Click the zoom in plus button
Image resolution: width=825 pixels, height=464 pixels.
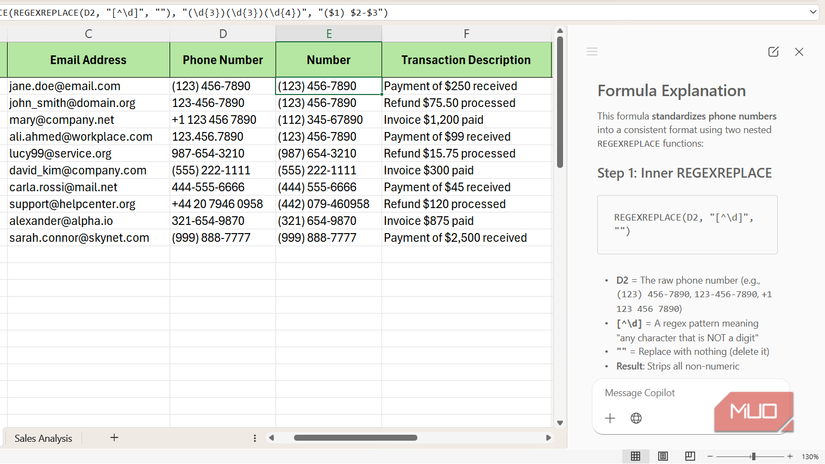tap(790, 456)
